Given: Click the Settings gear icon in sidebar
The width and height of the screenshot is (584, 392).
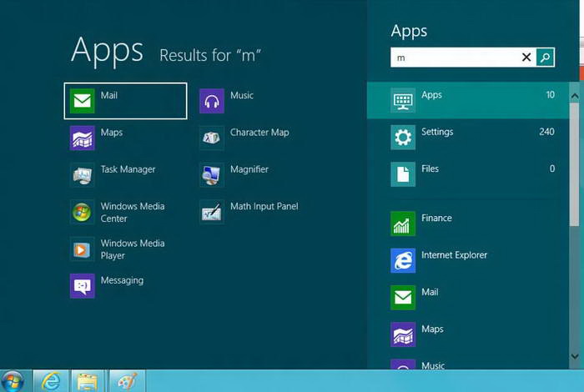Looking at the screenshot, I should point(403,138).
